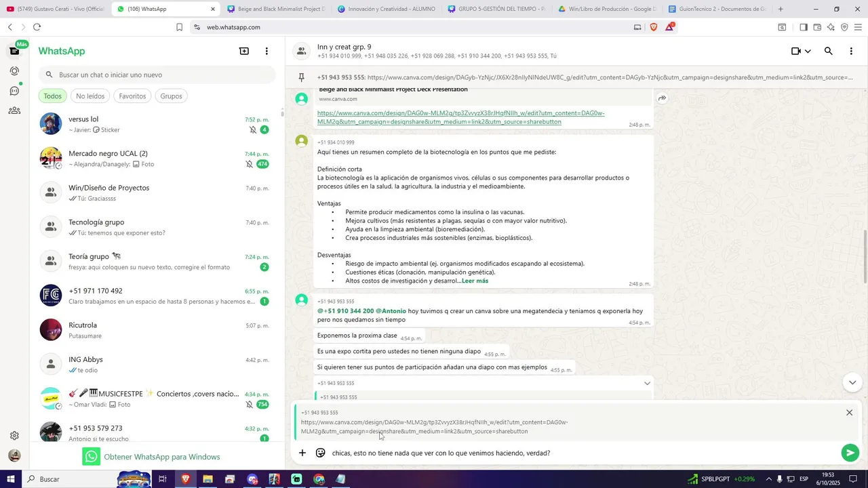This screenshot has width=868, height=488.
Task: Click the volume icon in system tray
Action: (780, 479)
